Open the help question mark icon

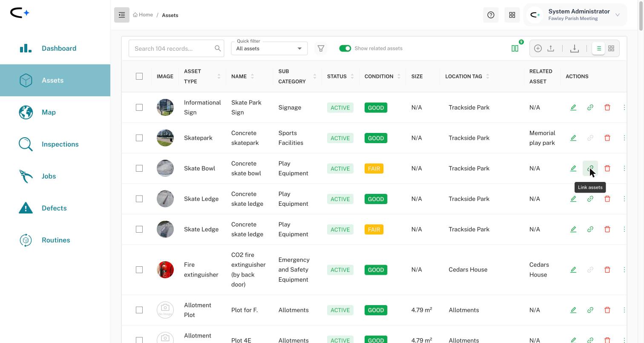point(491,15)
